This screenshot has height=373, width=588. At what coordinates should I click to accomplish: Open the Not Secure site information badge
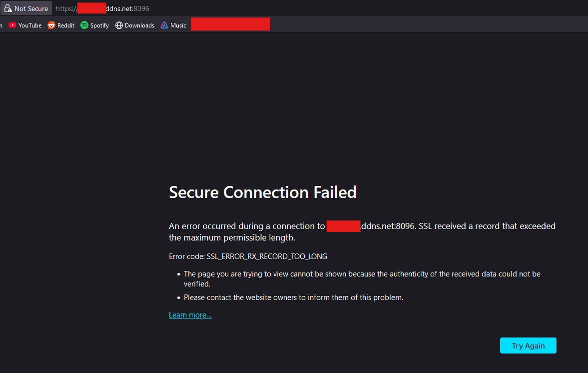tap(31, 8)
